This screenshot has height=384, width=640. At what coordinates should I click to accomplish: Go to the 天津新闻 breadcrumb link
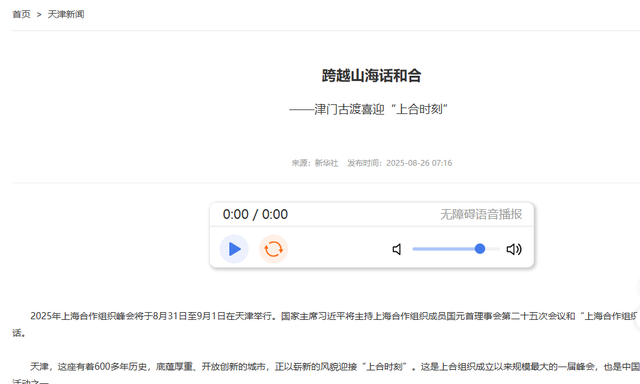(66, 14)
